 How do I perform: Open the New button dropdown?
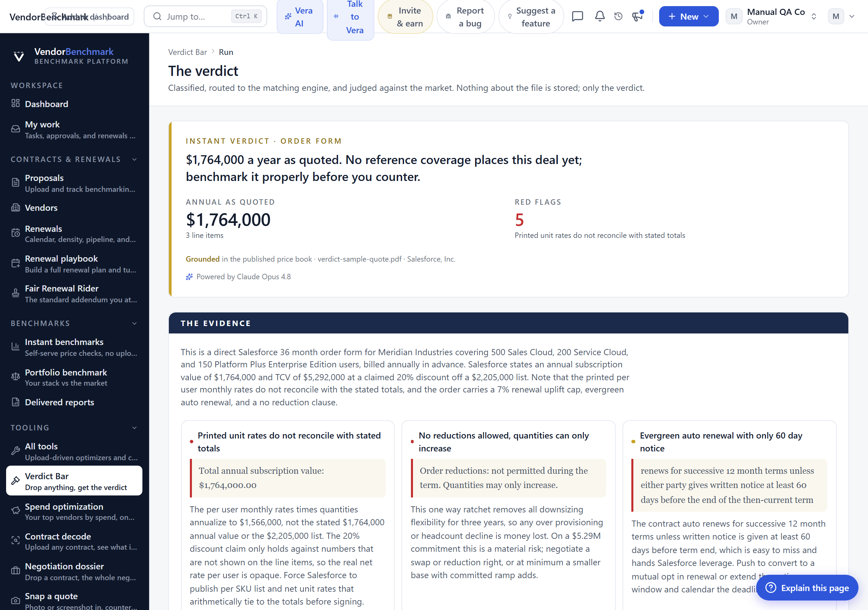688,16
